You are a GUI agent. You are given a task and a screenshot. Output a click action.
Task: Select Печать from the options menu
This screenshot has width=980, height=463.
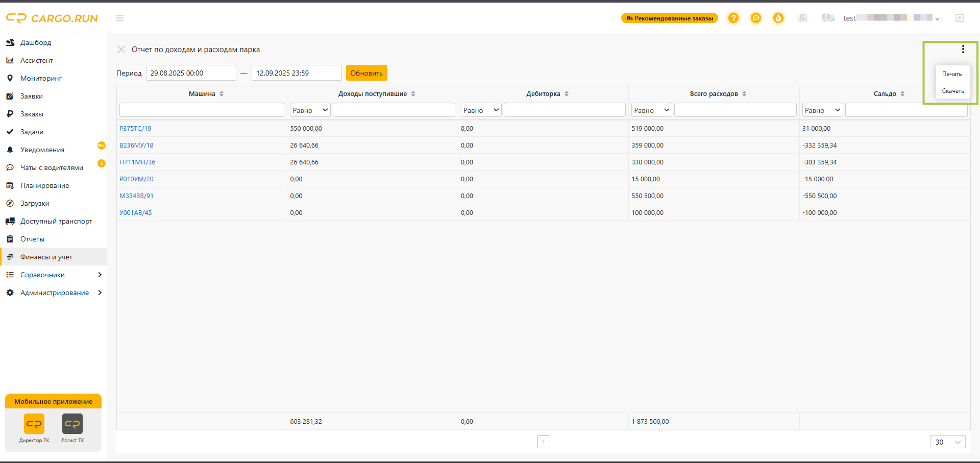coord(952,74)
